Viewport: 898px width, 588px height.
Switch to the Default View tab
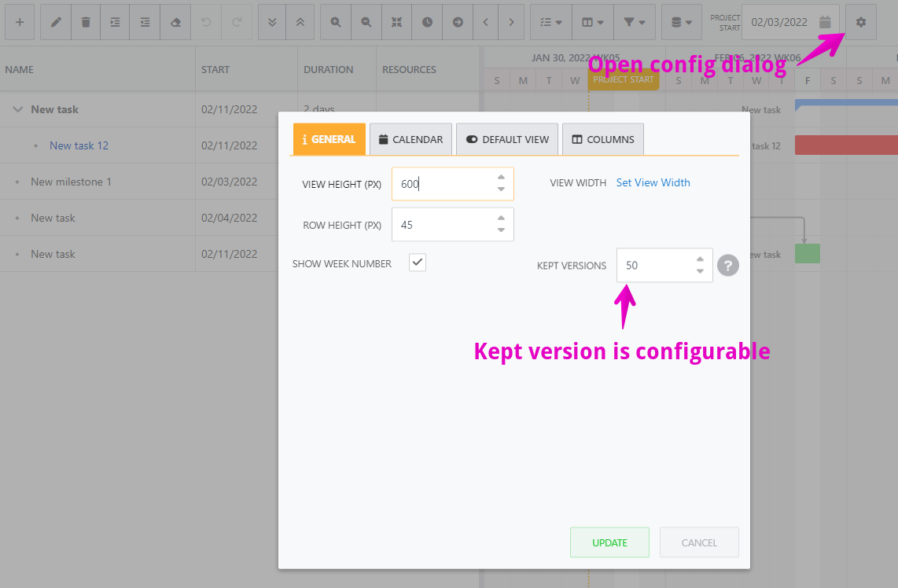click(x=507, y=139)
